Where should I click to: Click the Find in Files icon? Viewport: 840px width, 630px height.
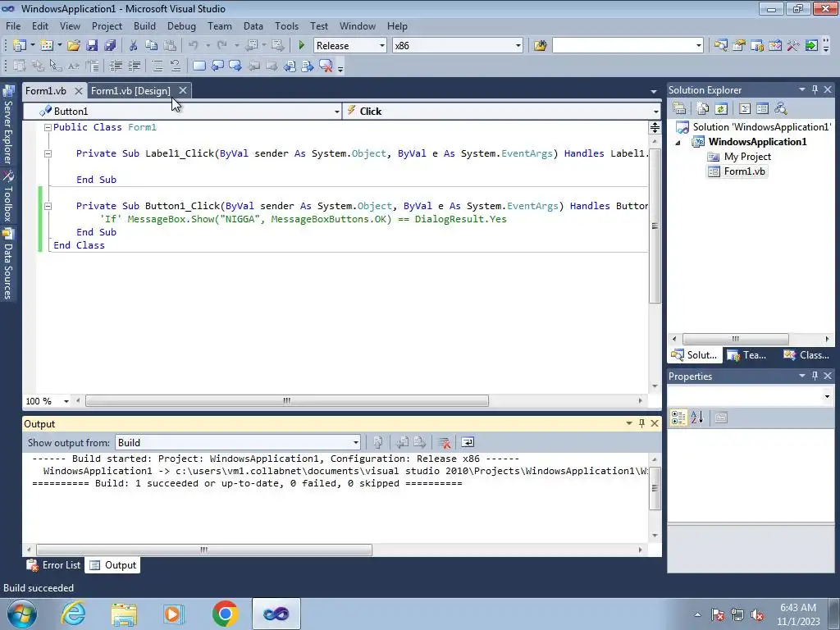click(540, 46)
